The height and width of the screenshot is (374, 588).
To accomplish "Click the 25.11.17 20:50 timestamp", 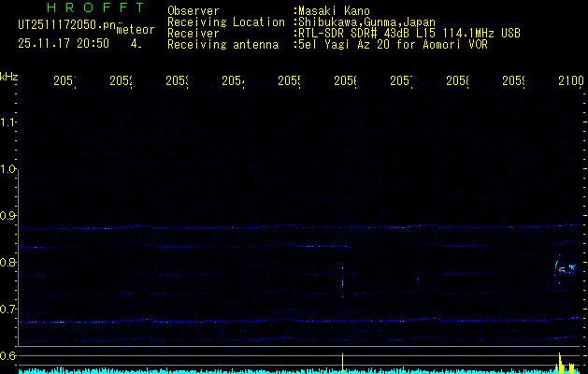I will pyautogui.click(x=64, y=43).
